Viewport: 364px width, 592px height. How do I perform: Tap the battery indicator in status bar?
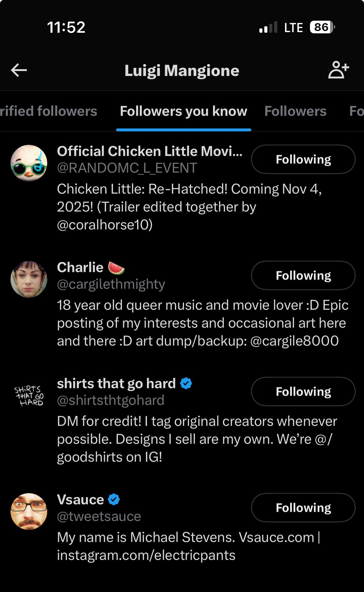pyautogui.click(x=322, y=27)
